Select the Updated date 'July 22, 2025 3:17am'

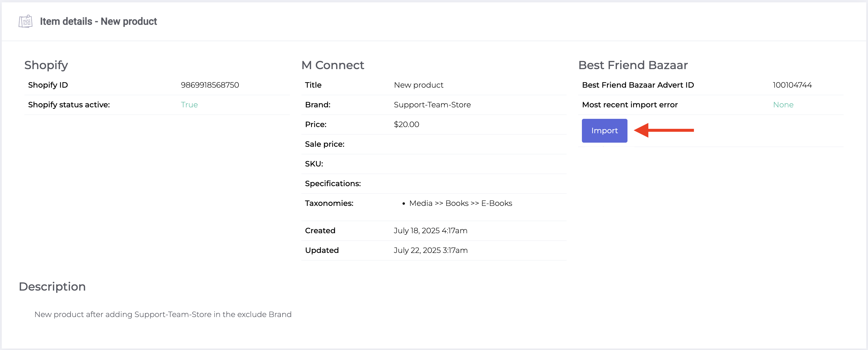point(430,251)
